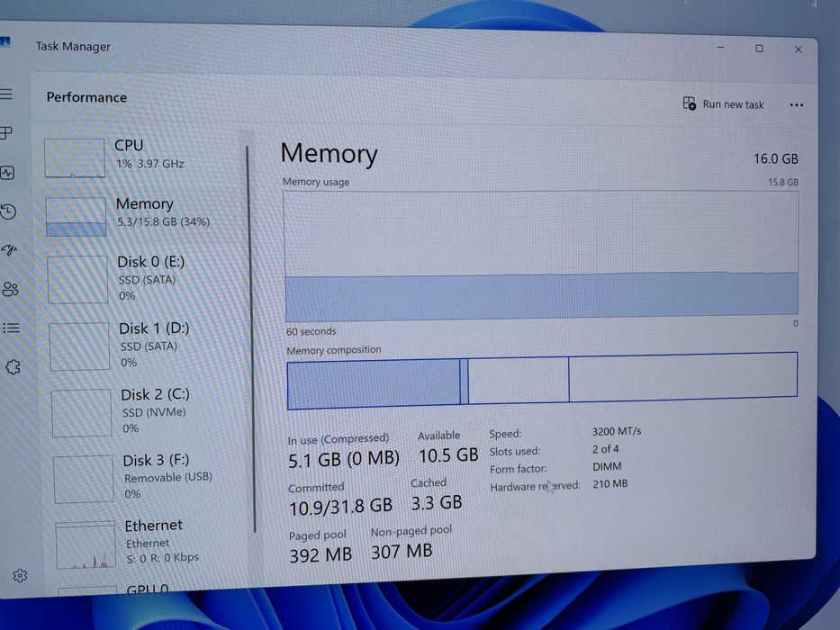The height and width of the screenshot is (630, 840).
Task: Click the "392 MB" Paged pool value
Action: click(x=321, y=554)
